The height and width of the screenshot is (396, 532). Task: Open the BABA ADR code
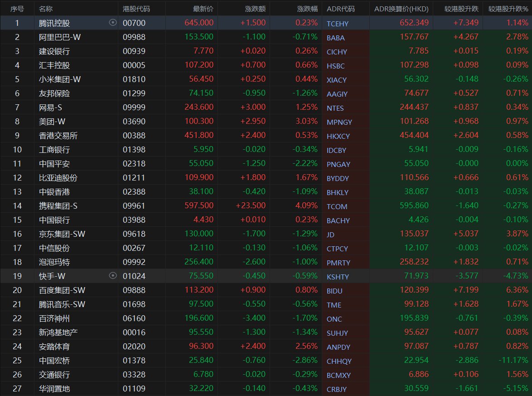click(x=336, y=38)
